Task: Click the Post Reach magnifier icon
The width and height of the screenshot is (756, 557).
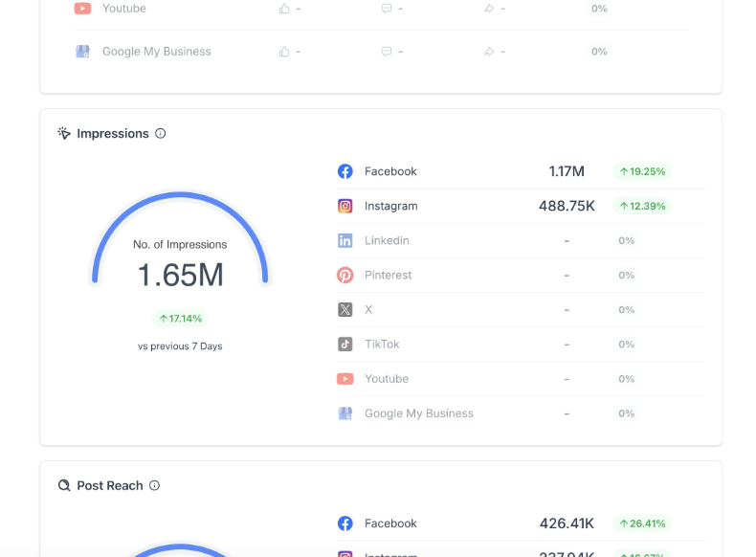Action: (x=64, y=486)
